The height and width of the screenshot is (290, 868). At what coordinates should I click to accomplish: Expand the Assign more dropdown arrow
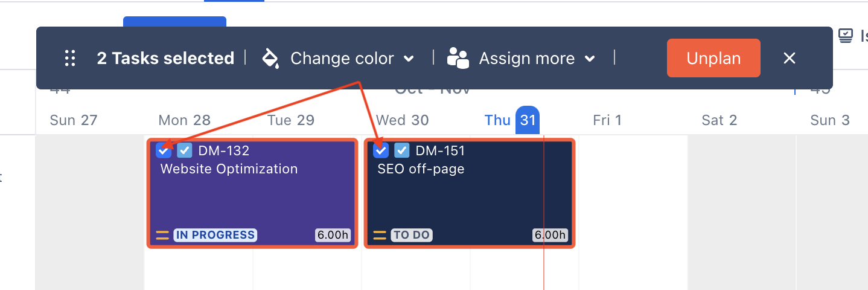pyautogui.click(x=590, y=59)
